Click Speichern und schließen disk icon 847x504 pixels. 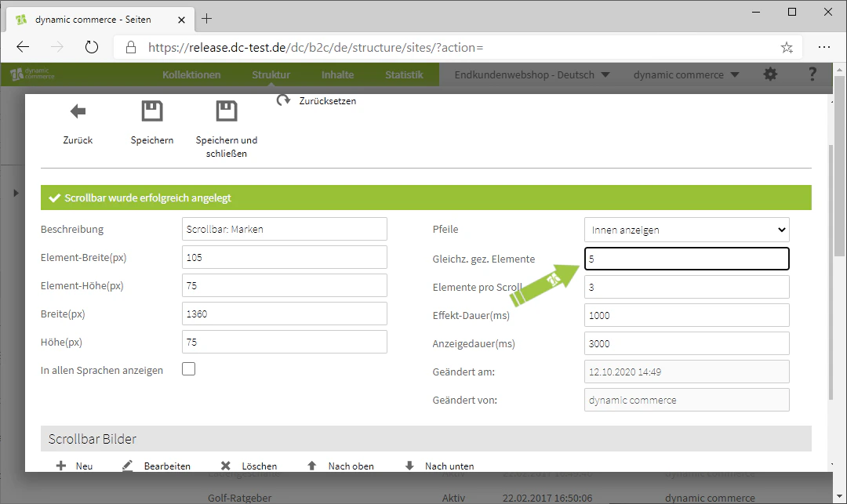click(x=227, y=111)
